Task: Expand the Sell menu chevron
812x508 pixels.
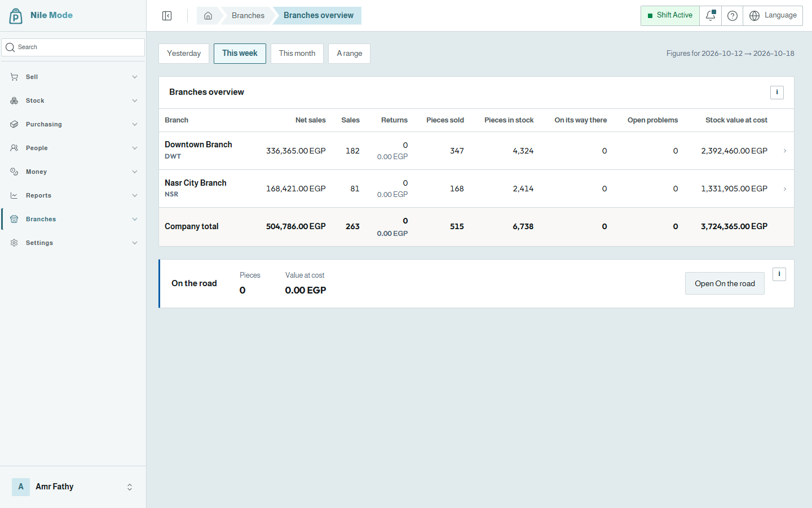Action: coord(135,77)
